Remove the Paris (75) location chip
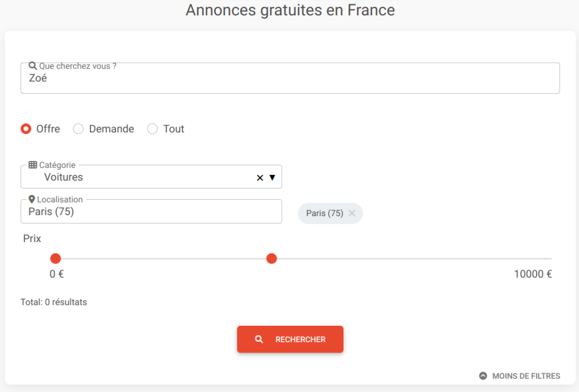Image resolution: width=579 pixels, height=392 pixels. [352, 213]
